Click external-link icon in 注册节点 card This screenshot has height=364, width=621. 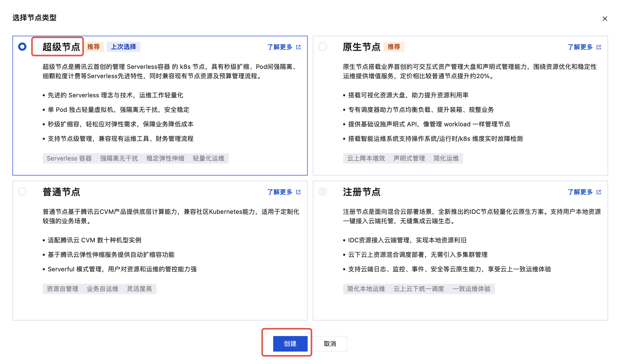pos(599,192)
